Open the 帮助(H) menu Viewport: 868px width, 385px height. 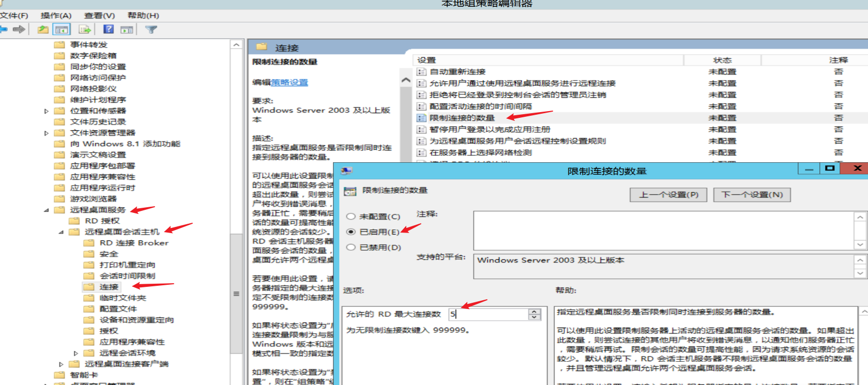pos(143,16)
